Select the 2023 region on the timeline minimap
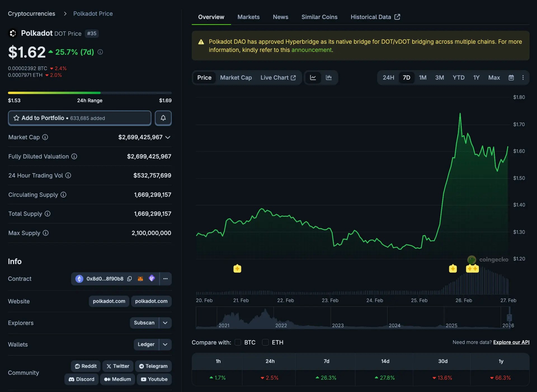Screen dimensions: 537x392 (x=338, y=319)
